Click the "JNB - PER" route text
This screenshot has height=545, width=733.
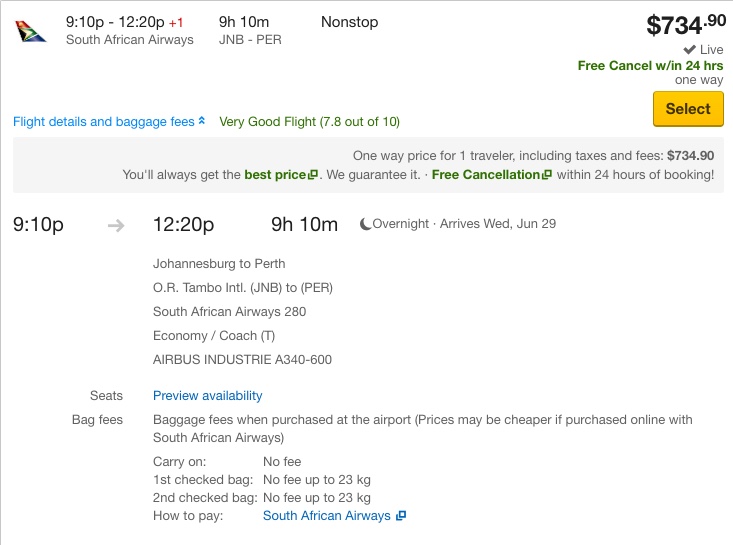tap(248, 40)
